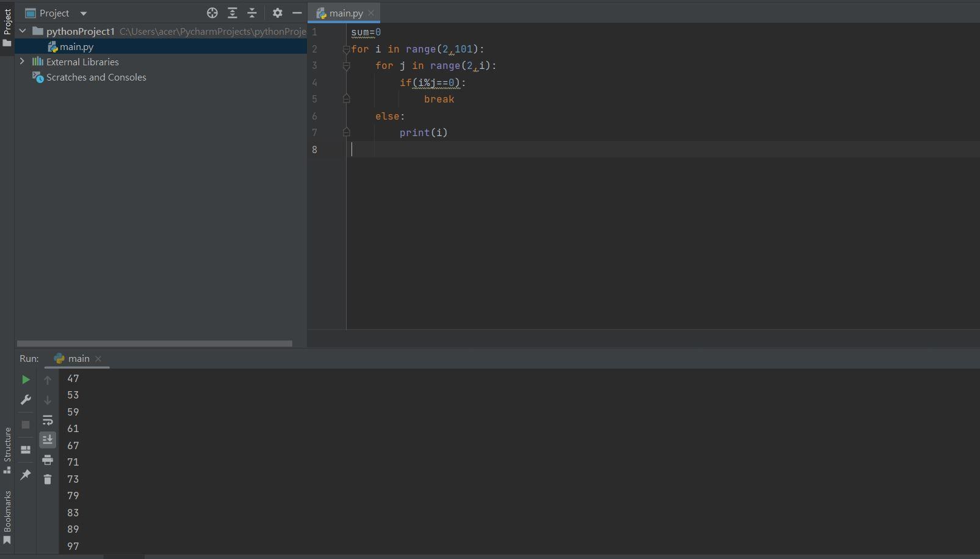
Task: Toggle scroll to end of output
Action: tap(48, 440)
